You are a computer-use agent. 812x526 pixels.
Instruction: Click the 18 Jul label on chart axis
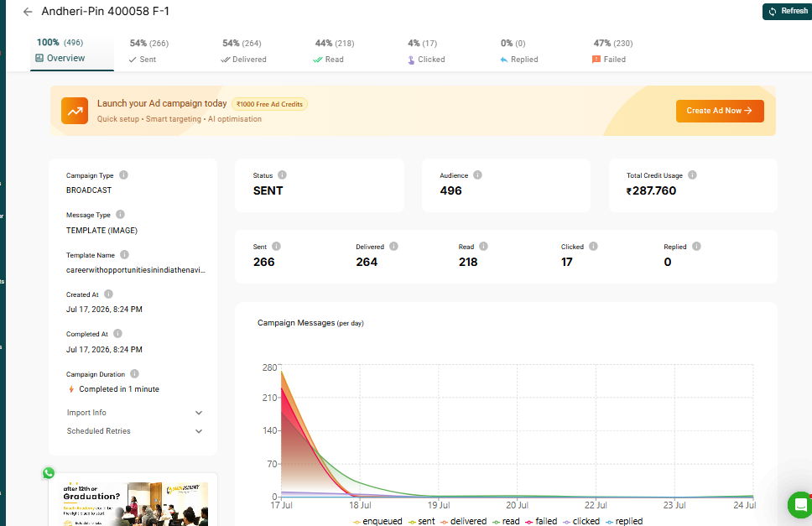(360, 505)
